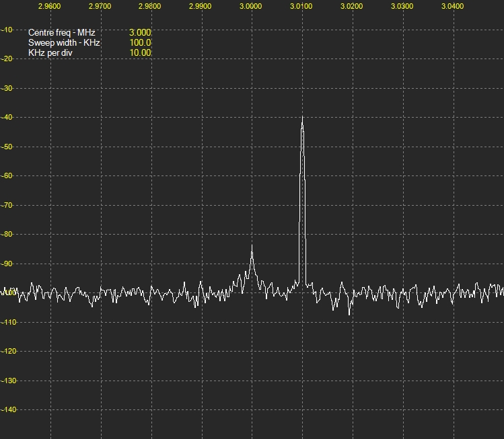Click the -20 dB level label
Screen dimensions: 504x439
tap(7, 58)
